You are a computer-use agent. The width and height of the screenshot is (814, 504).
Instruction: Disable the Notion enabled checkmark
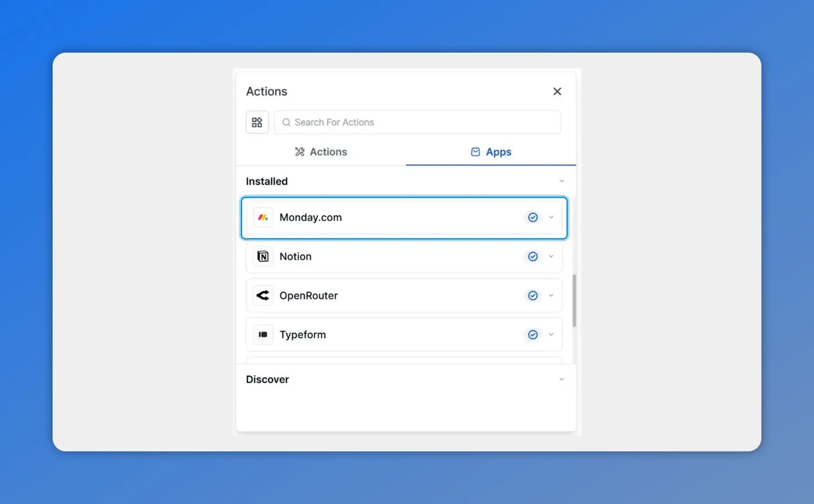(533, 256)
